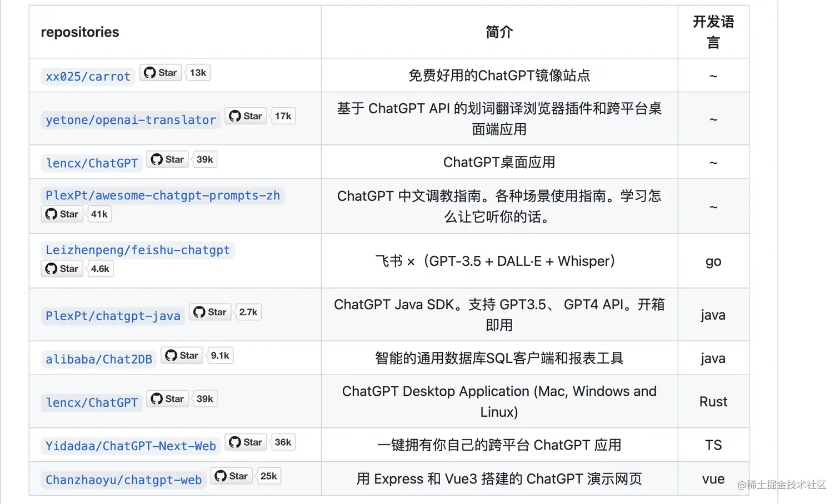840x504 pixels.
Task: Star the Yidadaa/ChatGPT-Next-Web repository
Action: (x=246, y=442)
